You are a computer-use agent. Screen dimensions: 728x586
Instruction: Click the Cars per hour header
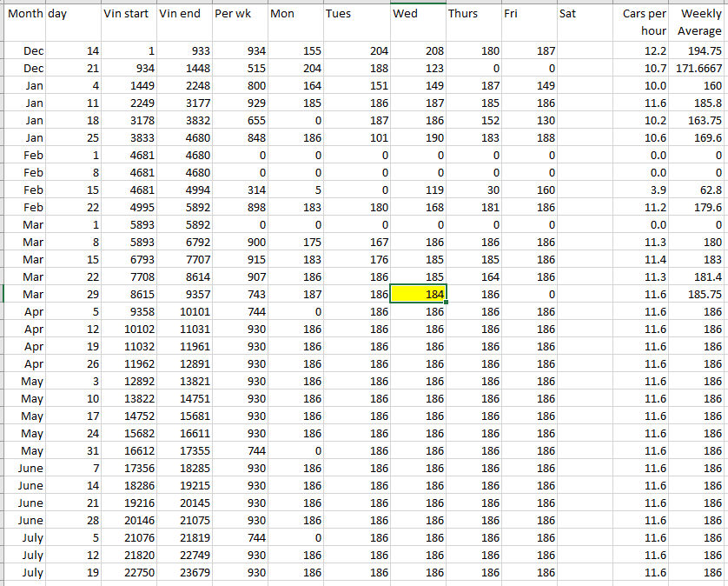coord(641,23)
